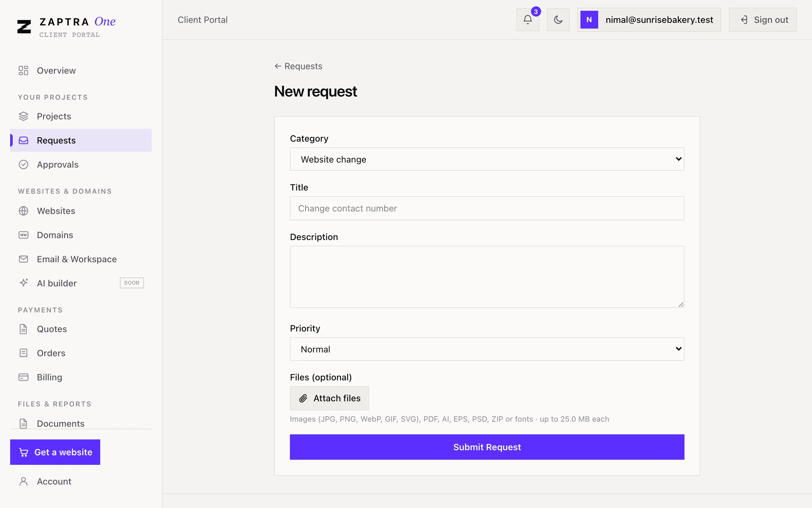812x508 pixels.
Task: Click the description textarea resize handle
Action: click(x=681, y=304)
